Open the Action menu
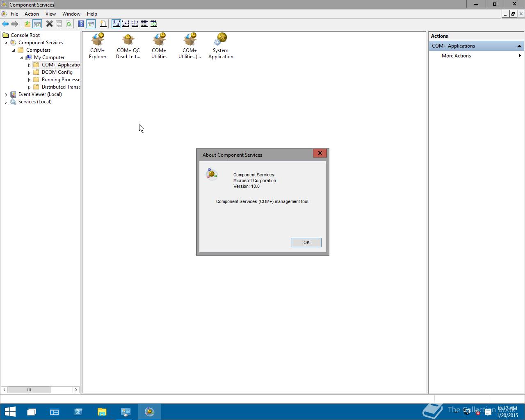This screenshot has height=420, width=525. pyautogui.click(x=32, y=14)
